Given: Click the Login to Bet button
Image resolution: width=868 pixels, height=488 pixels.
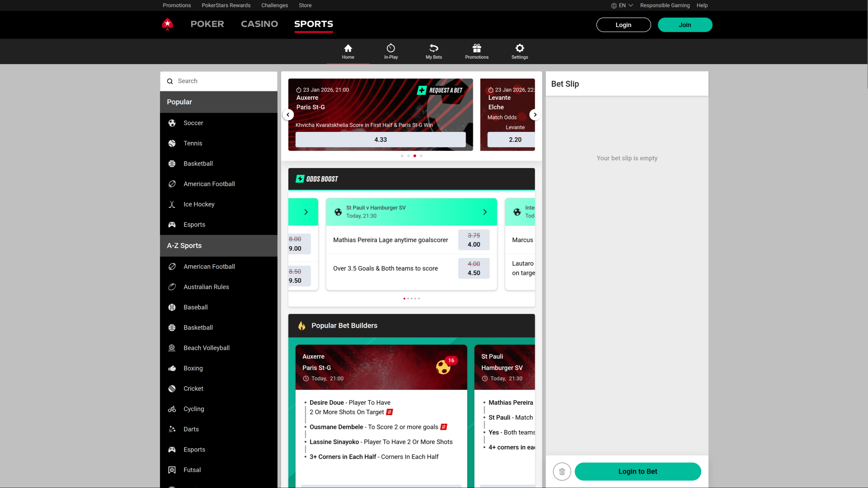Looking at the screenshot, I should [x=637, y=471].
